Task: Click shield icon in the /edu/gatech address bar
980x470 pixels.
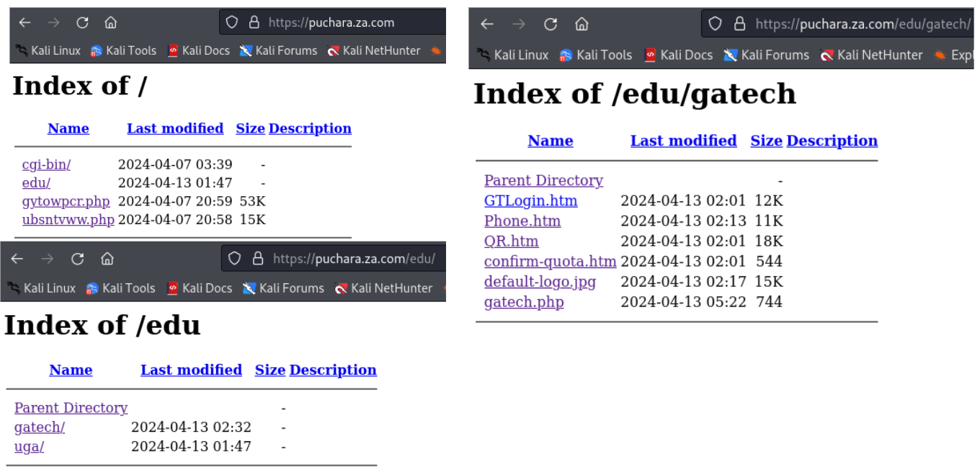Action: 715,24
